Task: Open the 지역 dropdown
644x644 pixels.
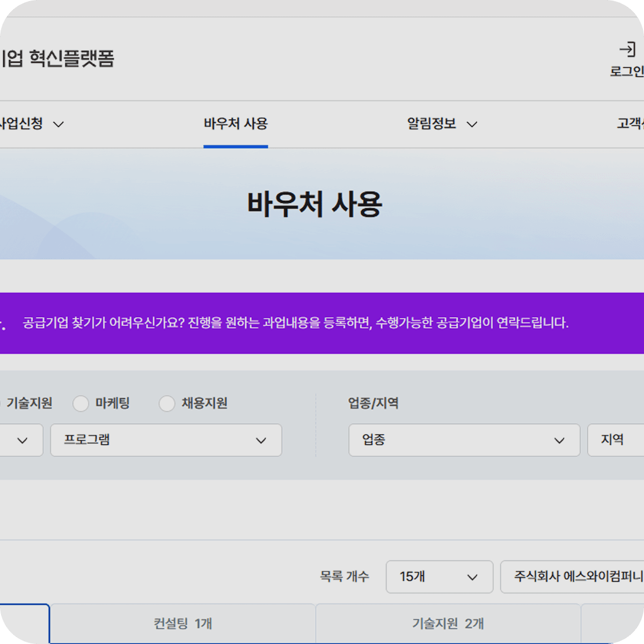Action: [x=616, y=440]
